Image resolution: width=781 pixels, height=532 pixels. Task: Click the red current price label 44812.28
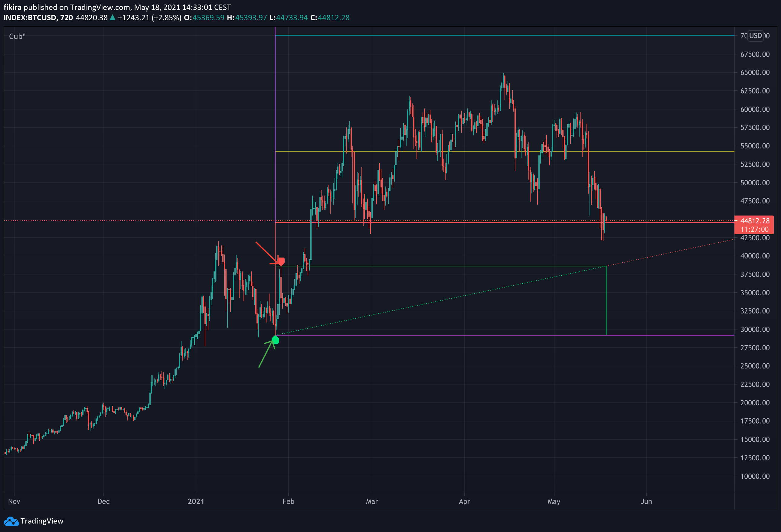pyautogui.click(x=755, y=221)
